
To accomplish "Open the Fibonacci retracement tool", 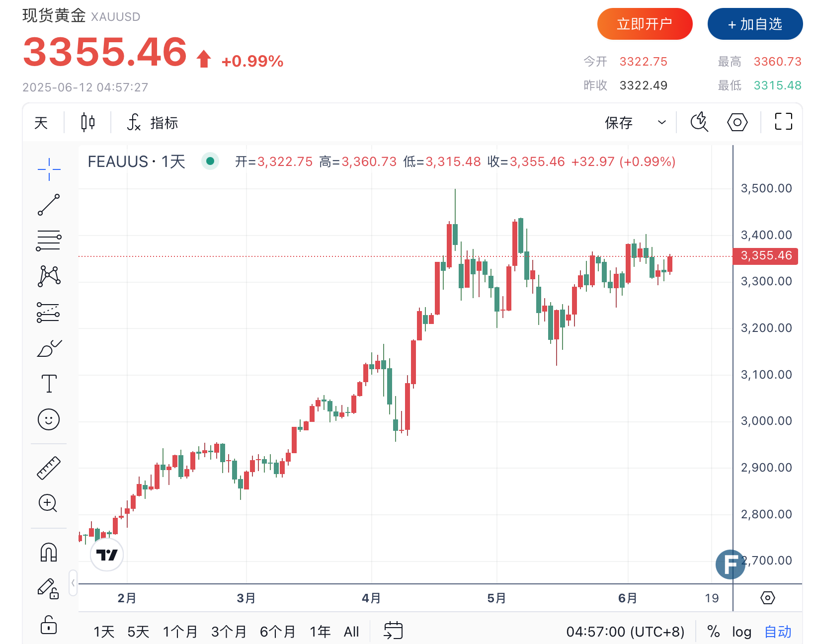I will click(x=49, y=241).
